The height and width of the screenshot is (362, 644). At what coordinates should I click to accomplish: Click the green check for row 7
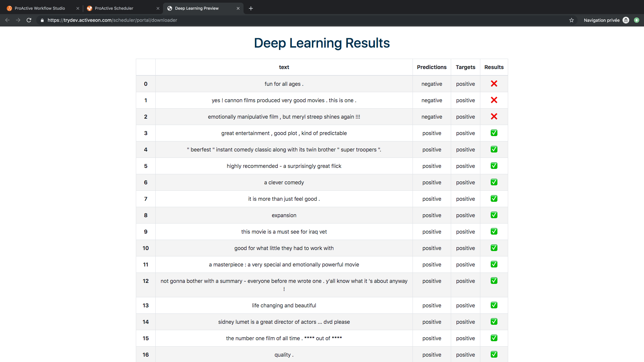[x=494, y=199]
